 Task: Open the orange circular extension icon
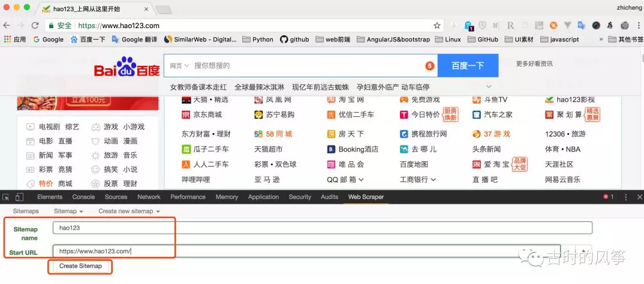pyautogui.click(x=553, y=25)
